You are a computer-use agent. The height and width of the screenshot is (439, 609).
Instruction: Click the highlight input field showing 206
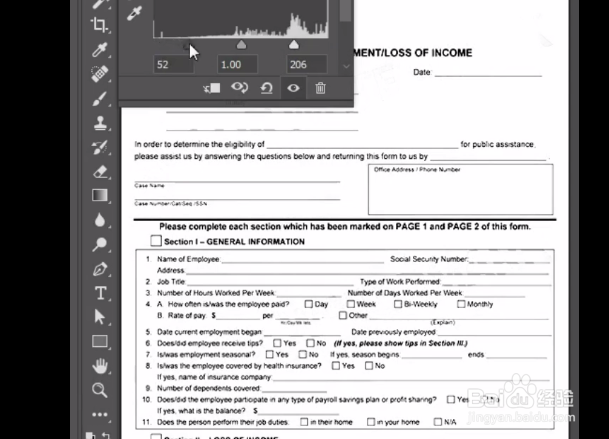pyautogui.click(x=306, y=64)
